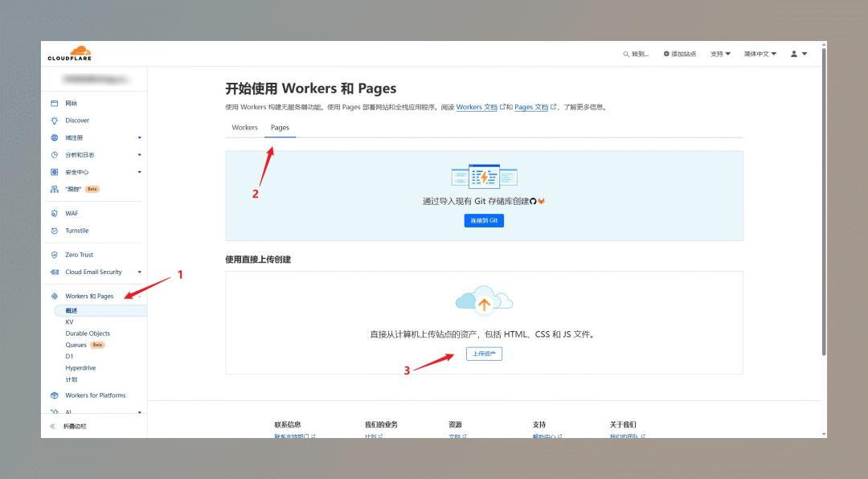Image resolution: width=868 pixels, height=479 pixels.
Task: Open Queues Beta in the sidebar
Action: pyautogui.click(x=84, y=345)
